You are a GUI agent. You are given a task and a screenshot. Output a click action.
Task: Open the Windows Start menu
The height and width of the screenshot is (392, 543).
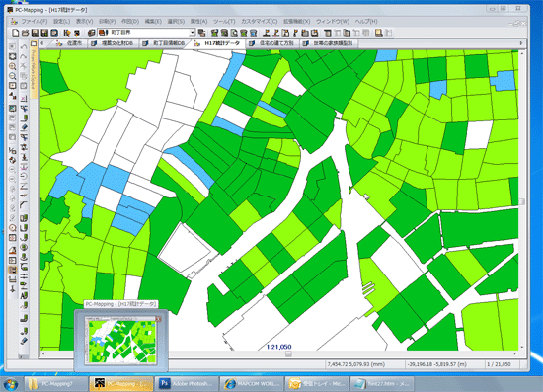coord(11,384)
